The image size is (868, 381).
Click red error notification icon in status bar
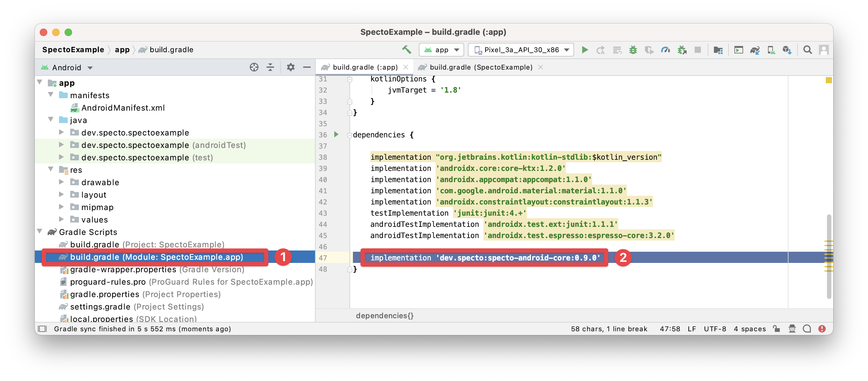(x=822, y=328)
